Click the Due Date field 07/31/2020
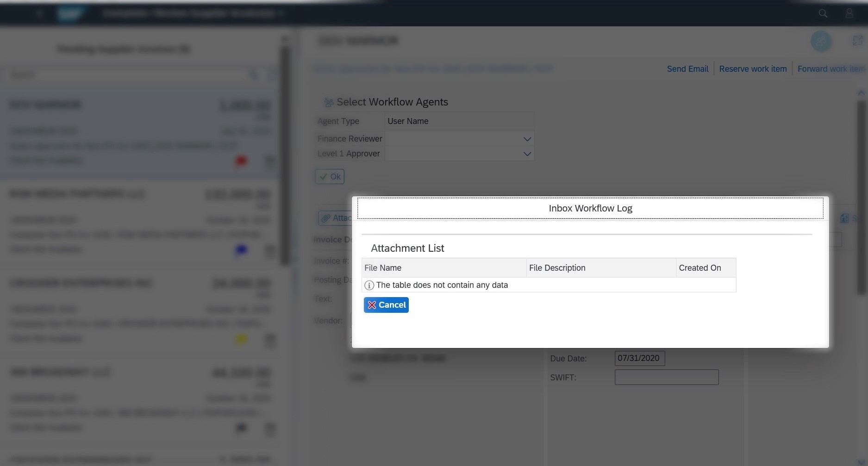868x466 pixels. tap(640, 358)
